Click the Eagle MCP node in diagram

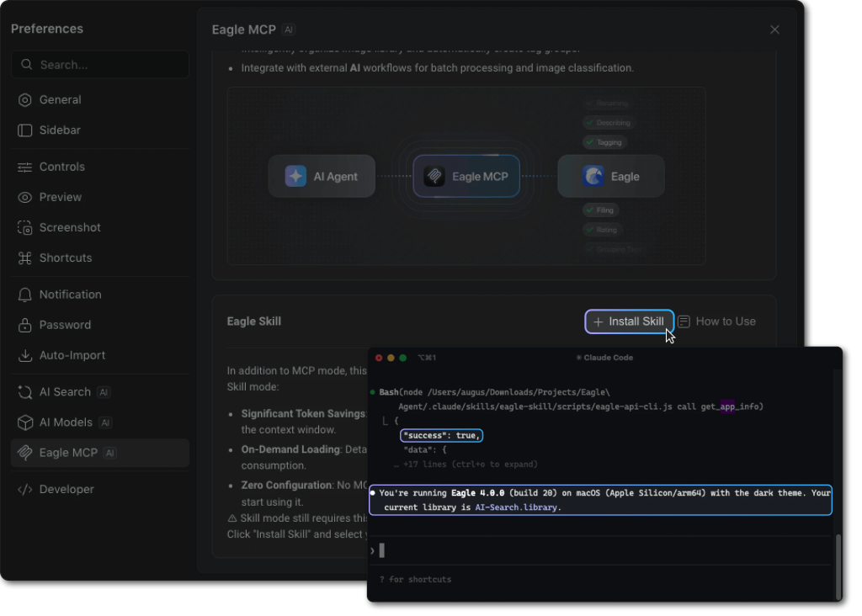[x=466, y=177]
